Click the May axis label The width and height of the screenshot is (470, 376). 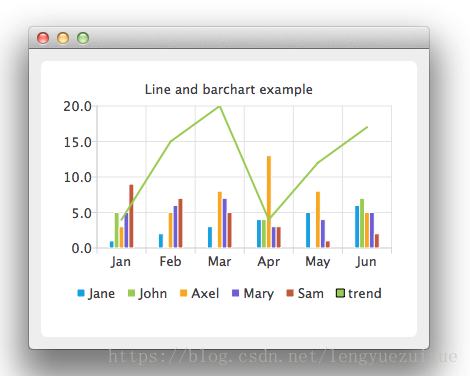coord(318,262)
